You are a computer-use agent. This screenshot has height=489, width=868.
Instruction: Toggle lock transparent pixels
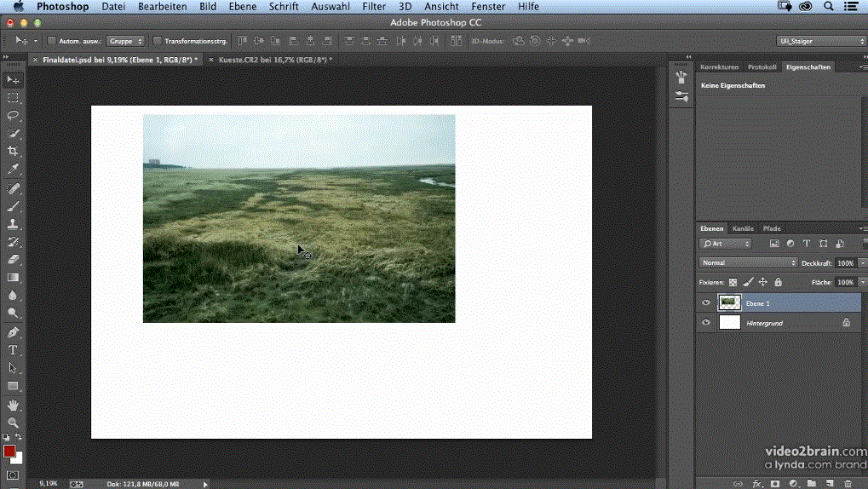(733, 283)
